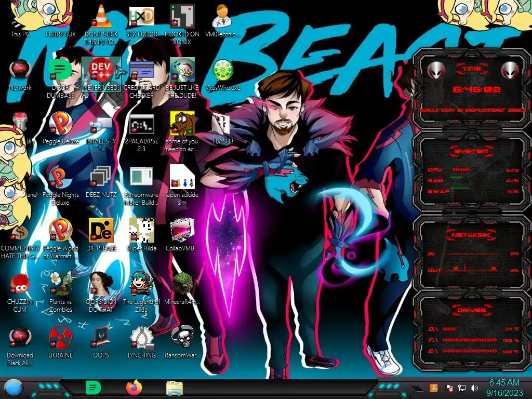Open File Explorer from the taskbar
532x399 pixels.
click(x=175, y=388)
